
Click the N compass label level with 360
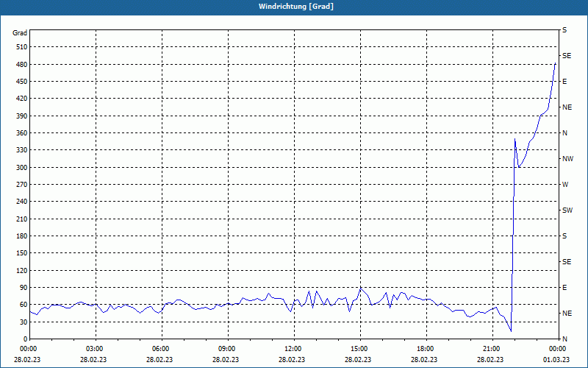[564, 133]
